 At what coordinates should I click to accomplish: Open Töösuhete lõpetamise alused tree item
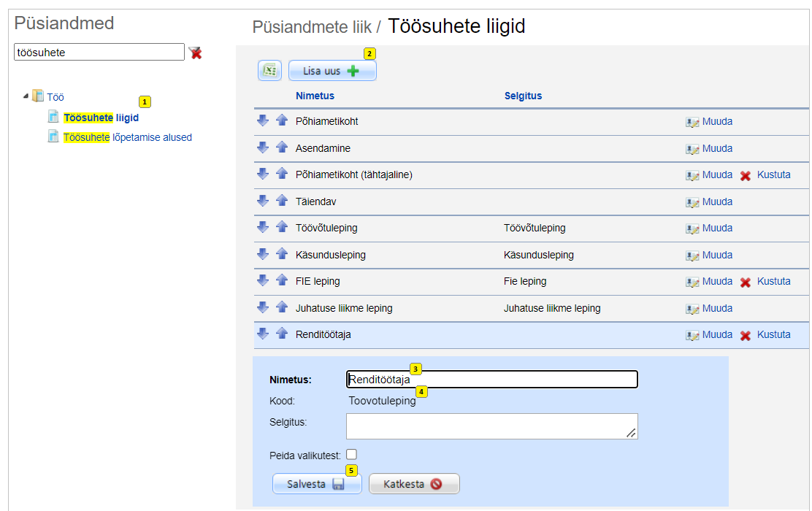coord(127,137)
